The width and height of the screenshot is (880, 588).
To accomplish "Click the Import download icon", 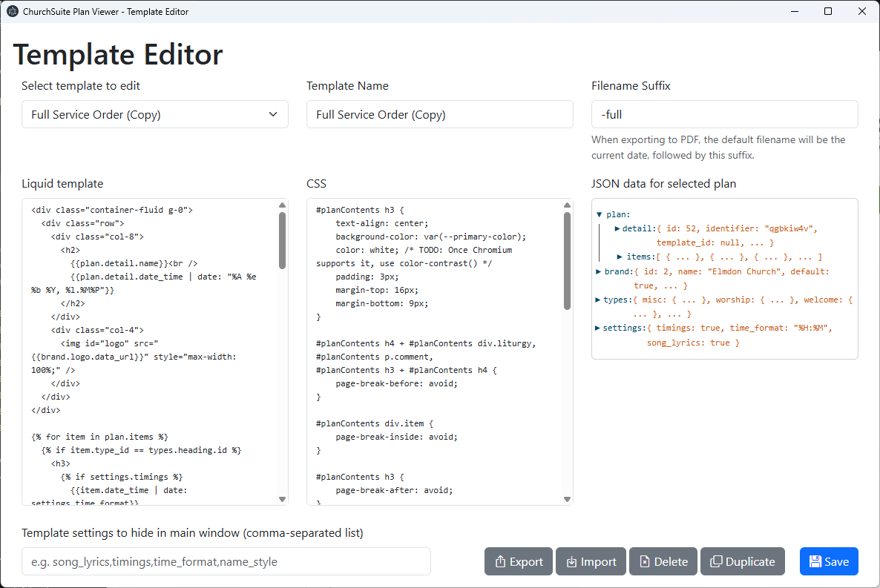I will (x=571, y=561).
